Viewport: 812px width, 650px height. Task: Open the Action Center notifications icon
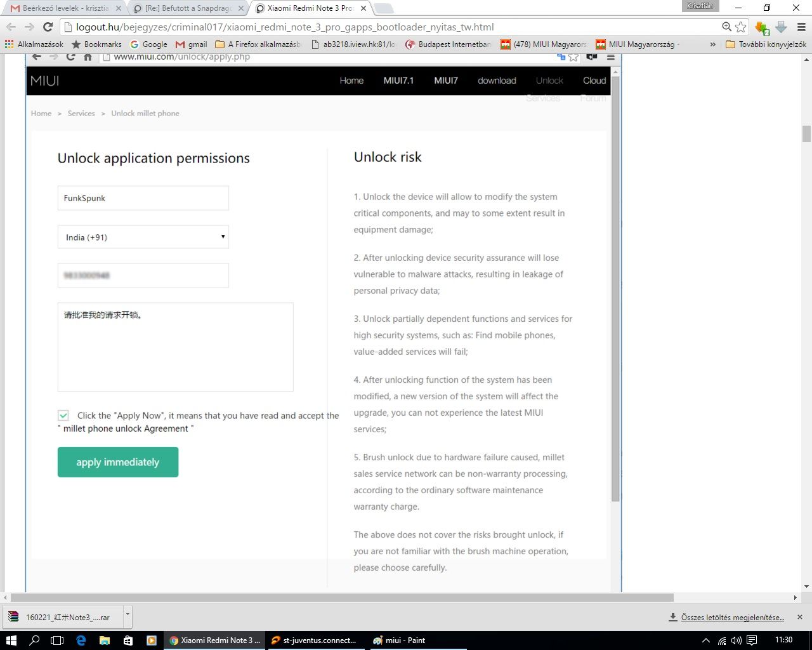tap(752, 640)
